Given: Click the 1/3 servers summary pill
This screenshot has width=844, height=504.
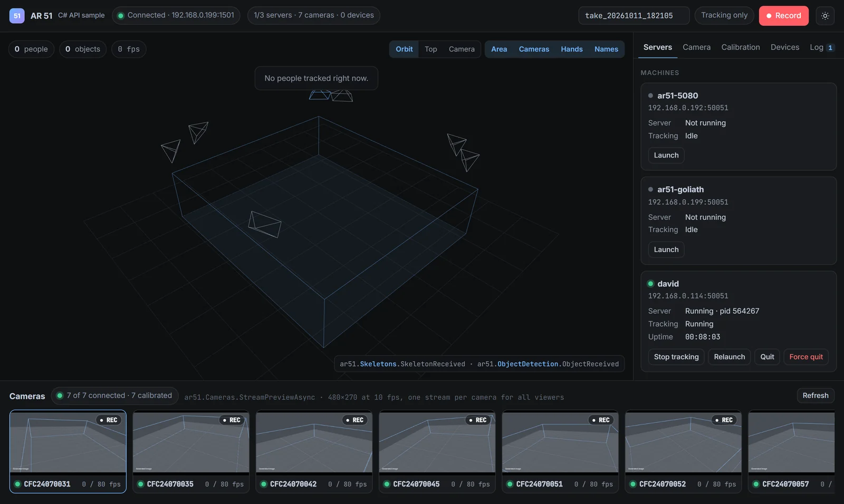Looking at the screenshot, I should pyautogui.click(x=314, y=15).
